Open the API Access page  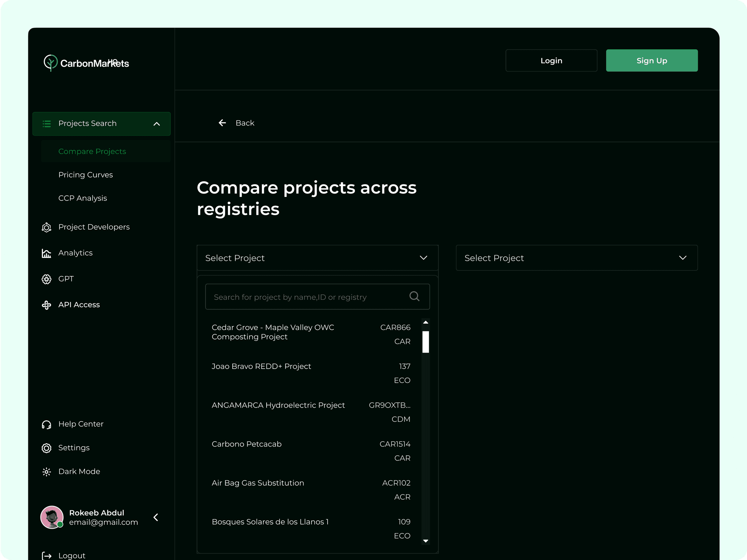coord(79,305)
